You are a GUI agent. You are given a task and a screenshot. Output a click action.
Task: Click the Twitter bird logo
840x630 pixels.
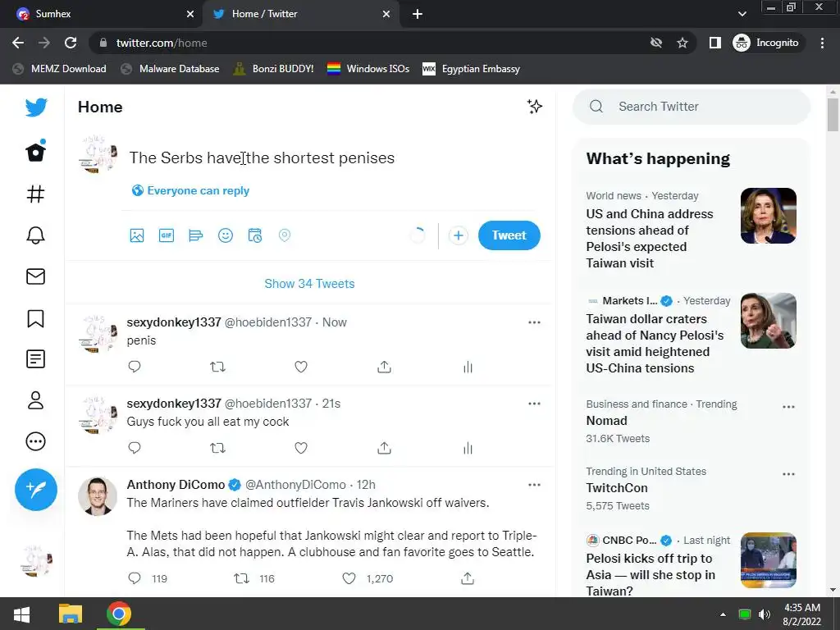pyautogui.click(x=36, y=107)
